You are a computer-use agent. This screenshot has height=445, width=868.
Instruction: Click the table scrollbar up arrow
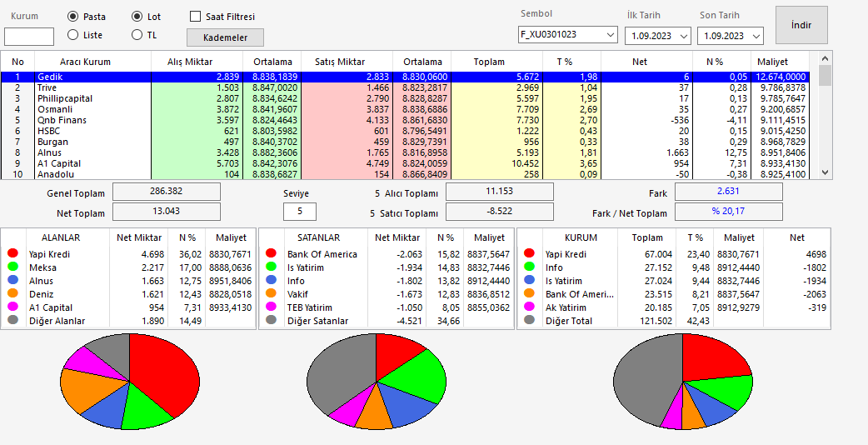(825, 58)
